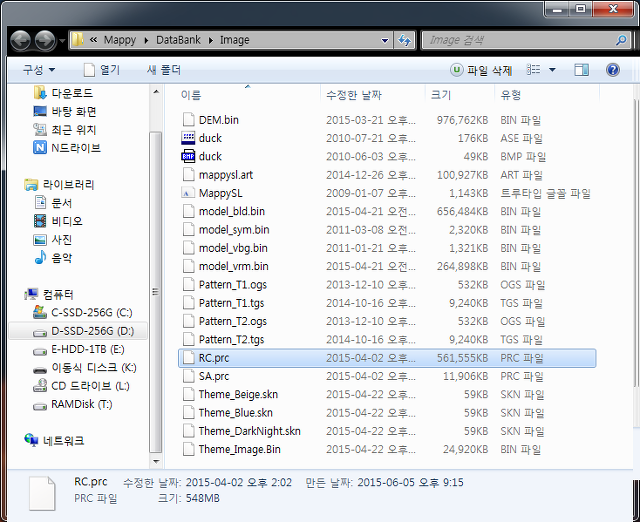
Task: Select the SA.prc file
Action: coord(387,376)
